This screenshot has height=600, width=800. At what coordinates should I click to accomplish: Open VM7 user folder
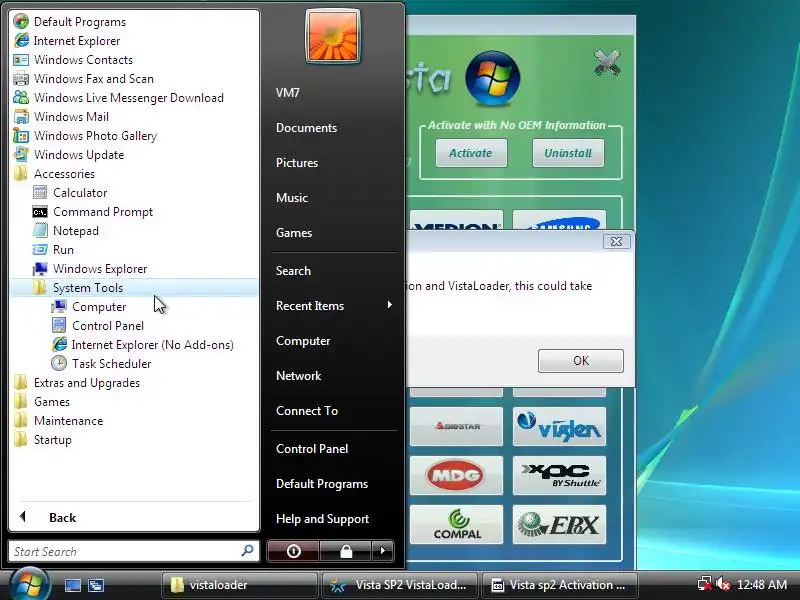[x=288, y=93]
